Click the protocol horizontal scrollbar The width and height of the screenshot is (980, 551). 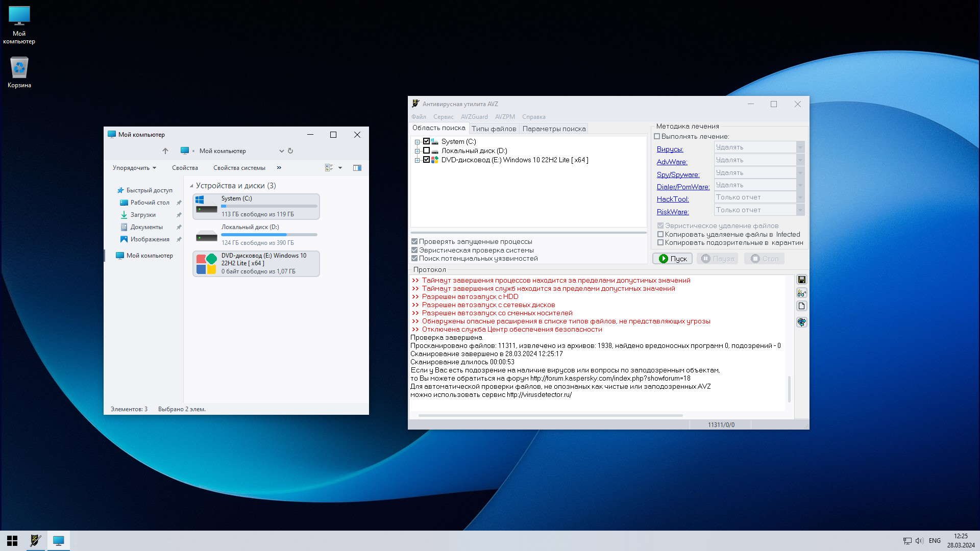(x=550, y=415)
